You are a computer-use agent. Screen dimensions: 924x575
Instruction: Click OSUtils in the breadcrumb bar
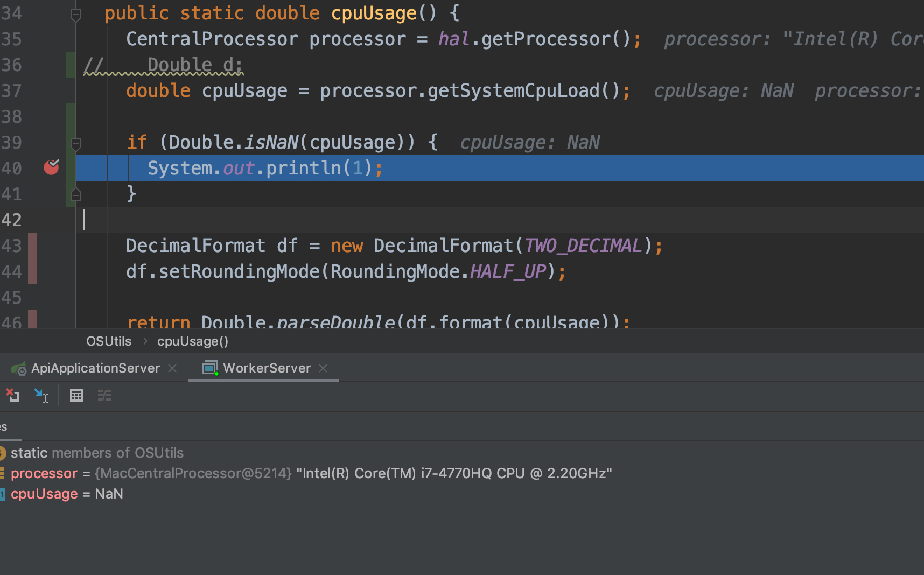pos(109,341)
